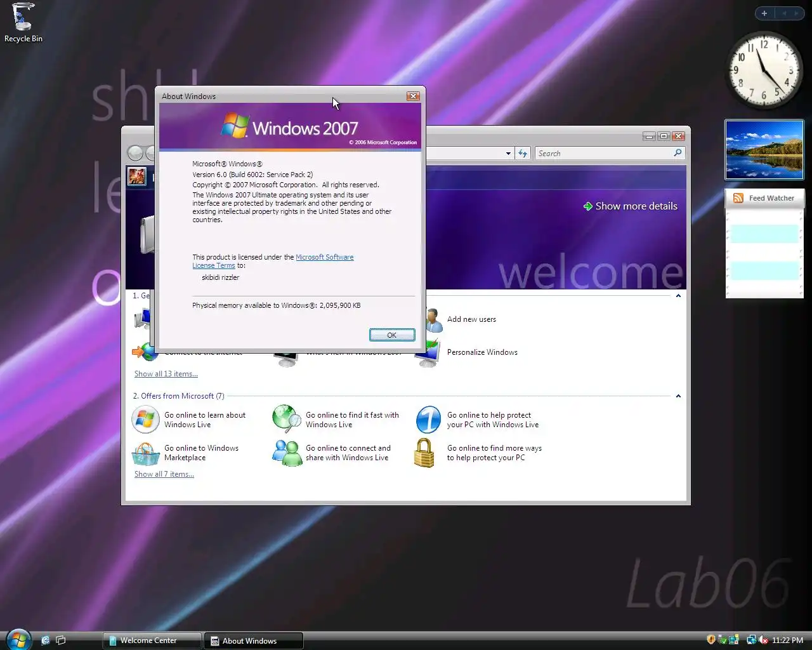Click the Windows Live OneCare protect icon
812x650 pixels.
tap(428, 420)
